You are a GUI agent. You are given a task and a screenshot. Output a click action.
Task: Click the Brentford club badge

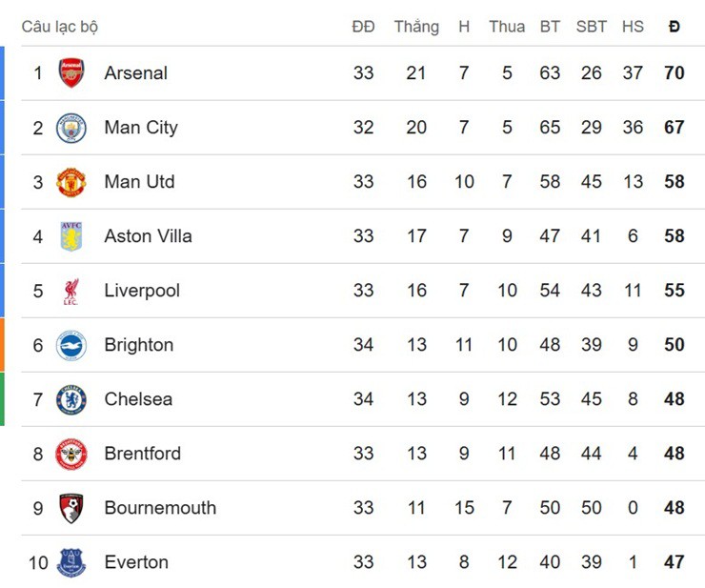tap(71, 454)
